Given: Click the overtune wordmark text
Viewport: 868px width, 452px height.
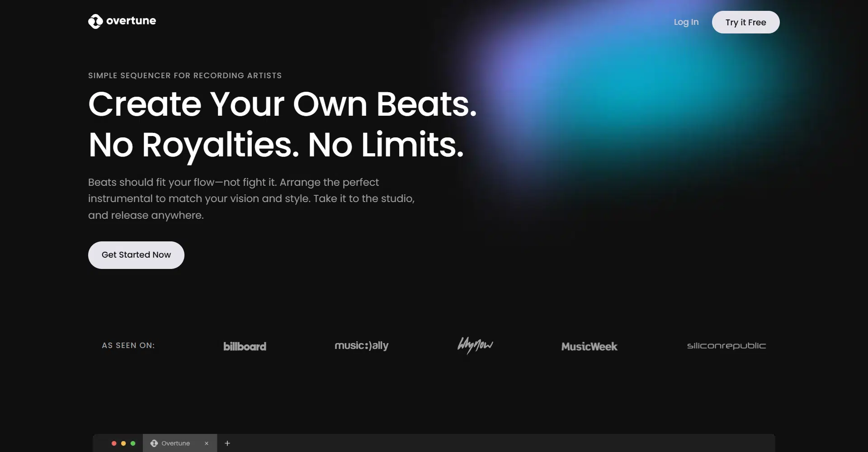Looking at the screenshot, I should [131, 21].
